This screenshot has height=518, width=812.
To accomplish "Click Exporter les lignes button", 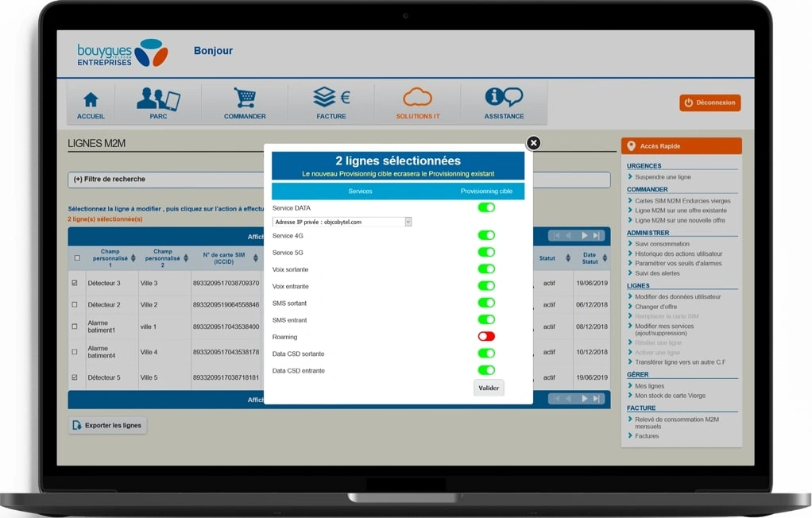I will 107,425.
